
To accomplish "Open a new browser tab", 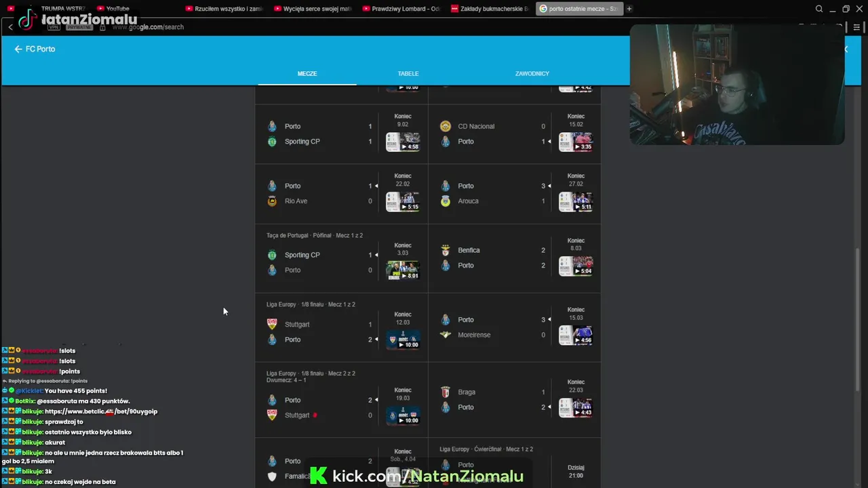I will (x=629, y=9).
